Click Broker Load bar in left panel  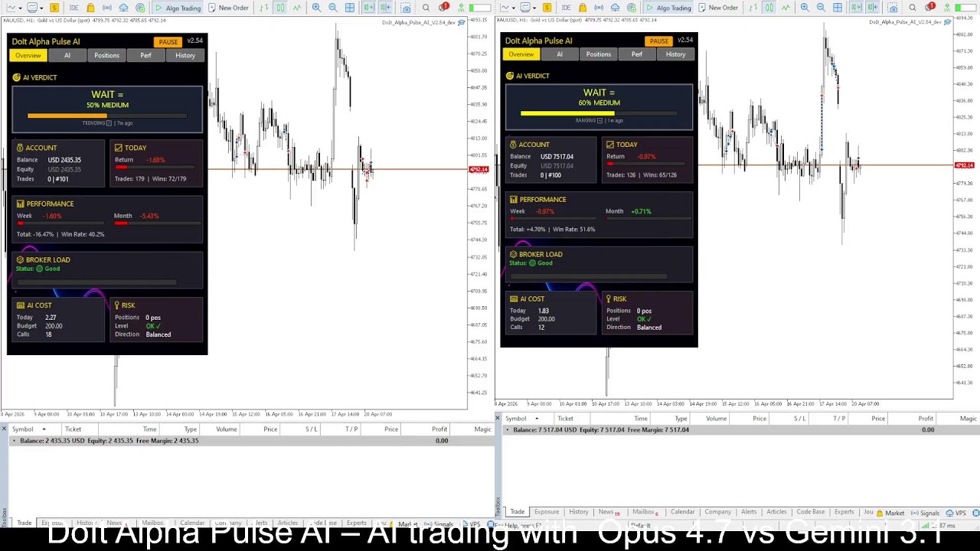pos(96,282)
